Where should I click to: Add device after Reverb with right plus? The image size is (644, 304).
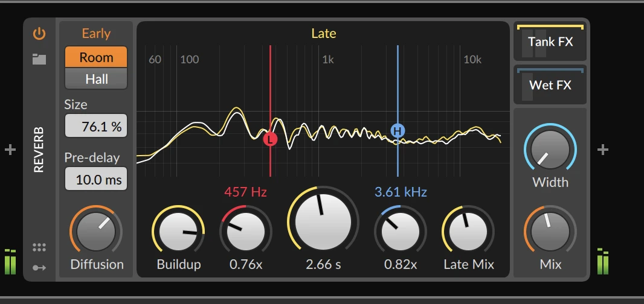point(602,150)
